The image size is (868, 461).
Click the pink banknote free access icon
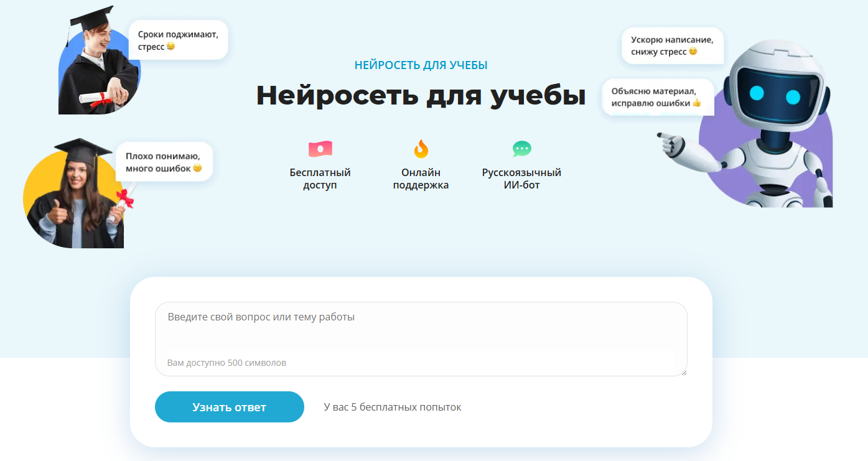(320, 149)
